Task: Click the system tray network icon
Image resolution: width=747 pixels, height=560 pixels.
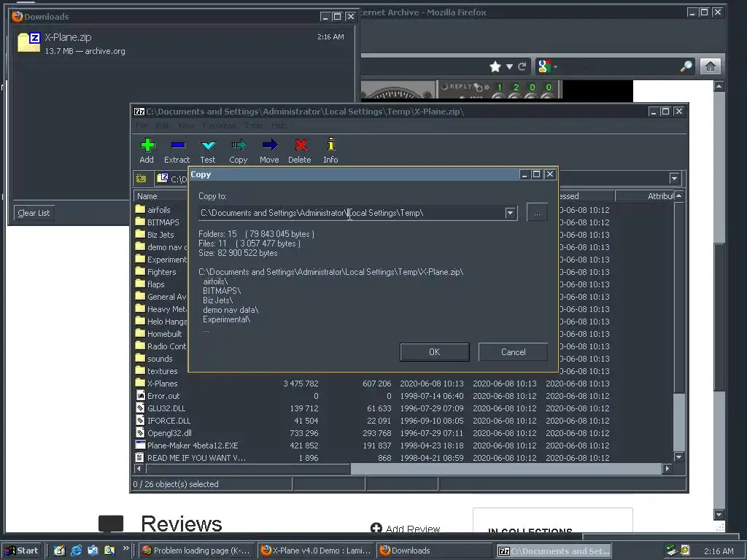Action: [672, 551]
